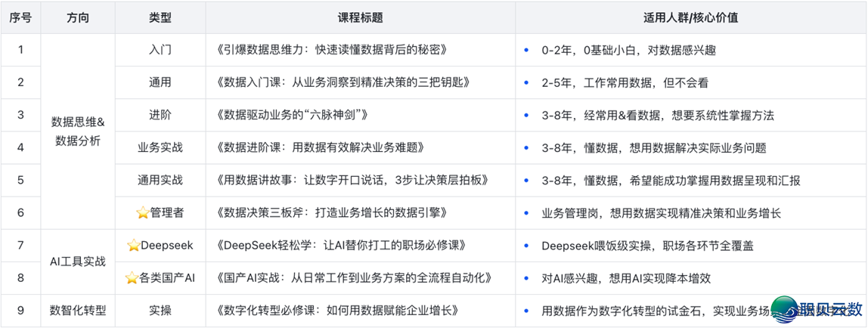Click sequence number 9 cell

[21, 311]
